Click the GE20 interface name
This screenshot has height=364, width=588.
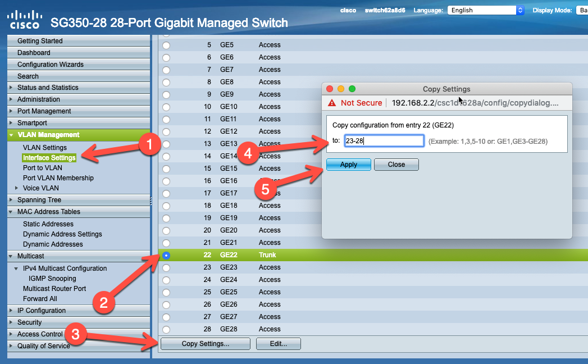(x=229, y=230)
